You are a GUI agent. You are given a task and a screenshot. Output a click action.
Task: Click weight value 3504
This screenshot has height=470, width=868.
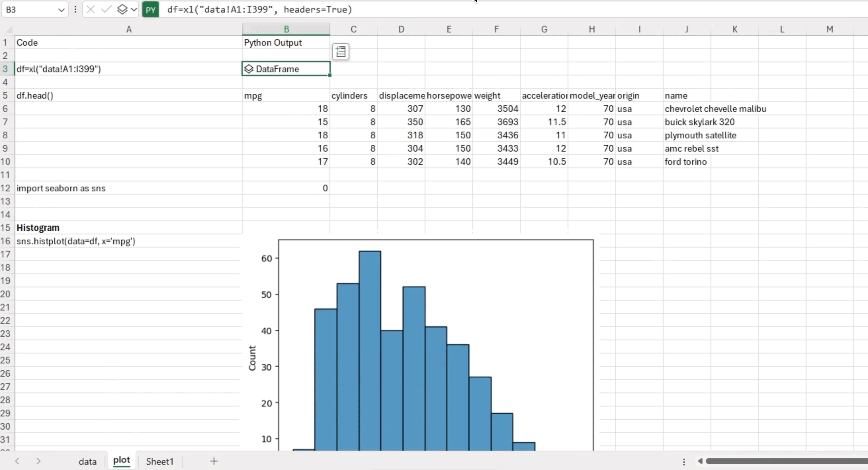coord(496,109)
